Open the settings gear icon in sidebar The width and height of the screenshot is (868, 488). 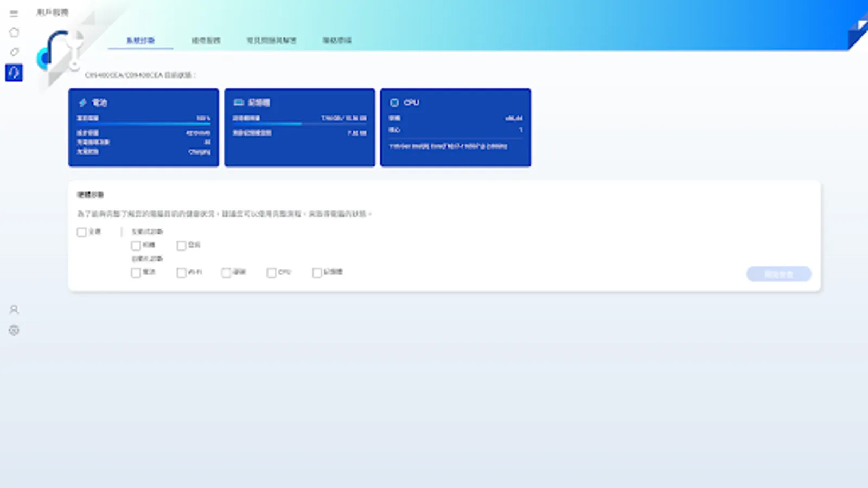[x=14, y=330]
